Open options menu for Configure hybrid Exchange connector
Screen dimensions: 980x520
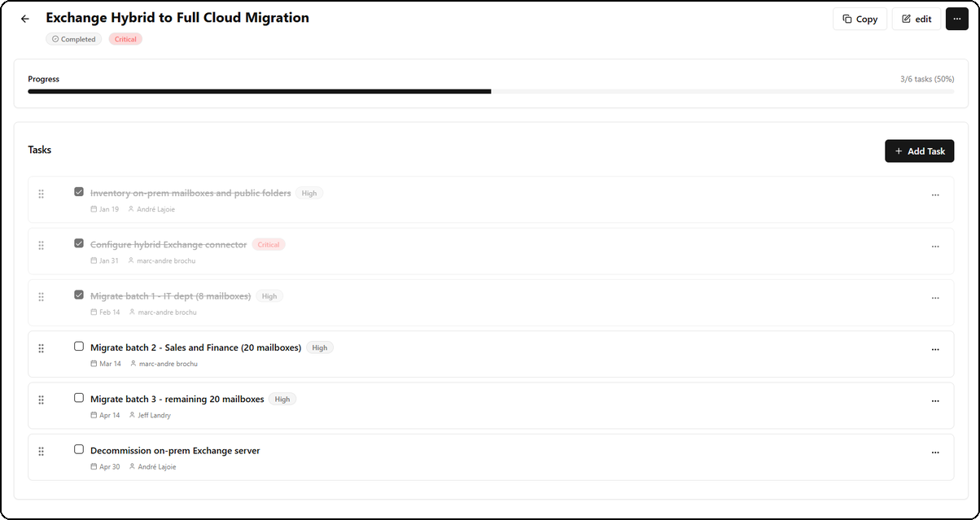(x=935, y=247)
